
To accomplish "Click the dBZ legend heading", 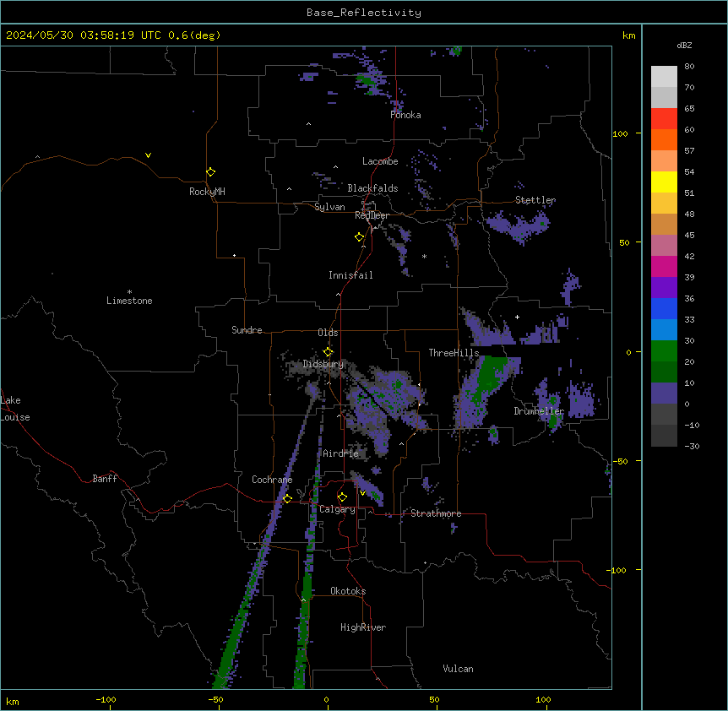I will (684, 45).
